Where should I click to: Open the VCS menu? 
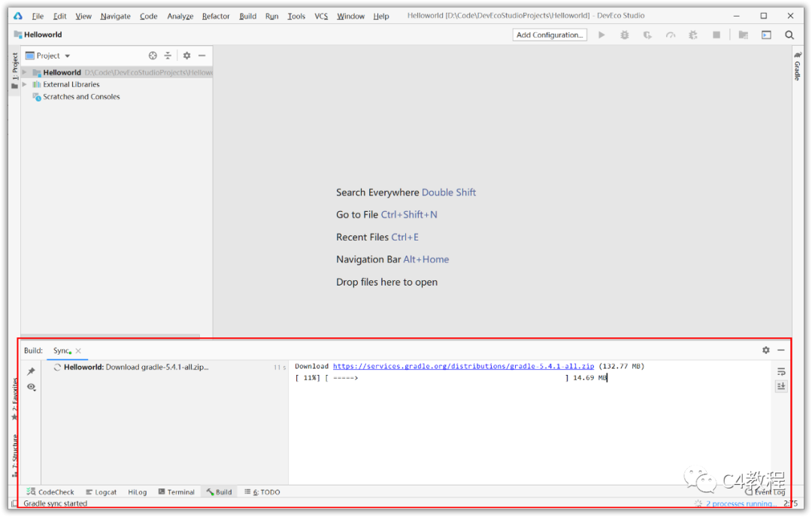(x=321, y=16)
